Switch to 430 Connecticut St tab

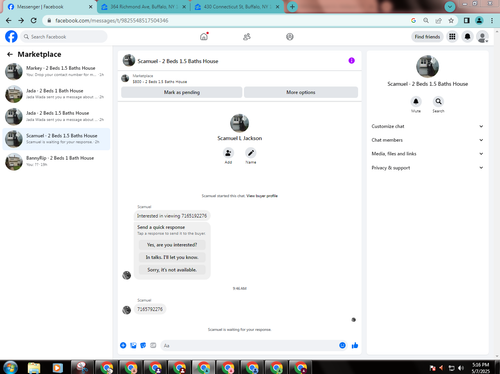point(237,7)
